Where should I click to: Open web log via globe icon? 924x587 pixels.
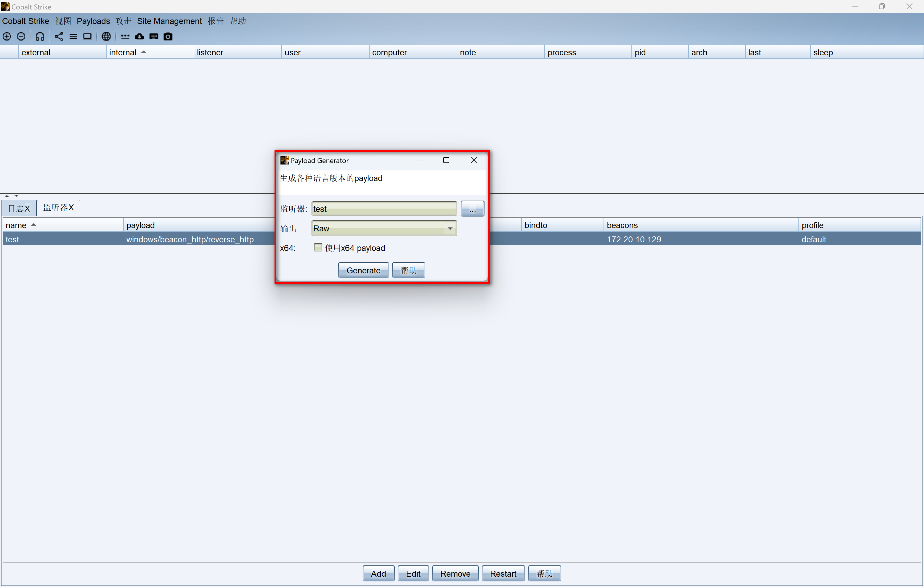click(x=106, y=36)
